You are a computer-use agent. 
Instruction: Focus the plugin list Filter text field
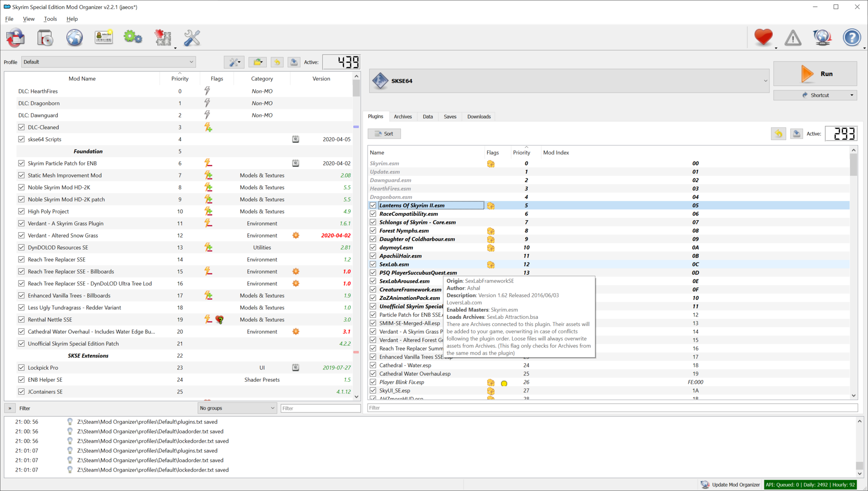click(x=613, y=408)
